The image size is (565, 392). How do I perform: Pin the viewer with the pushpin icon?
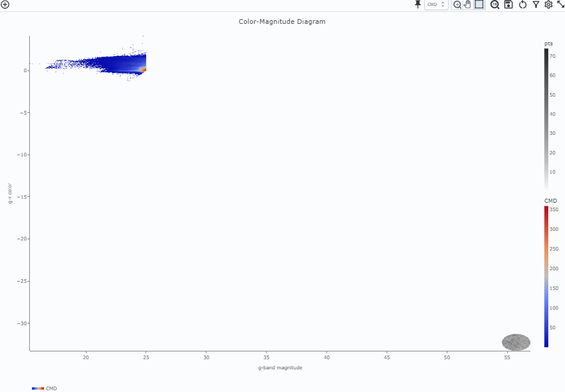(418, 5)
